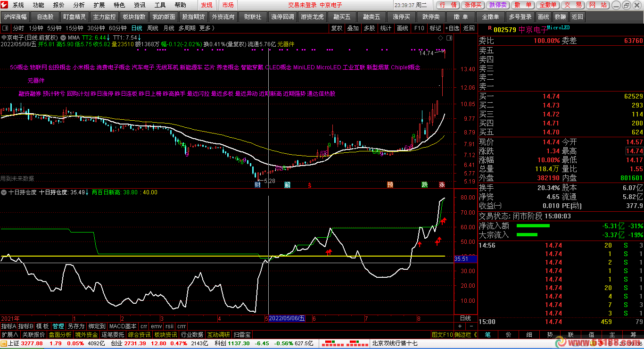
Task: Expand 十日持仓度 indicator dropdown arrow
Action: point(4,192)
